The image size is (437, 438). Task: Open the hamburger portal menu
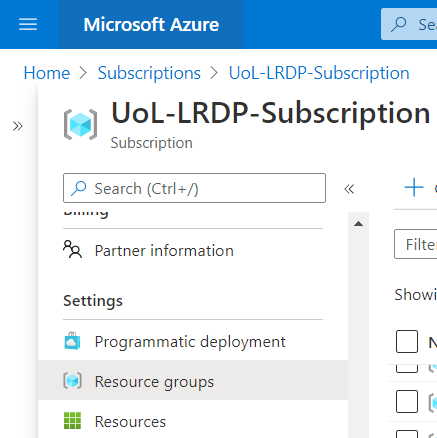(x=28, y=24)
